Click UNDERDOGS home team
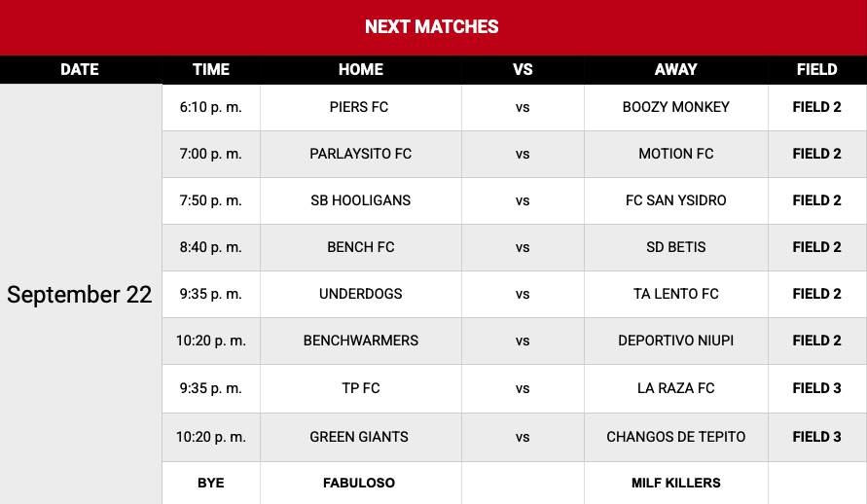 point(360,294)
